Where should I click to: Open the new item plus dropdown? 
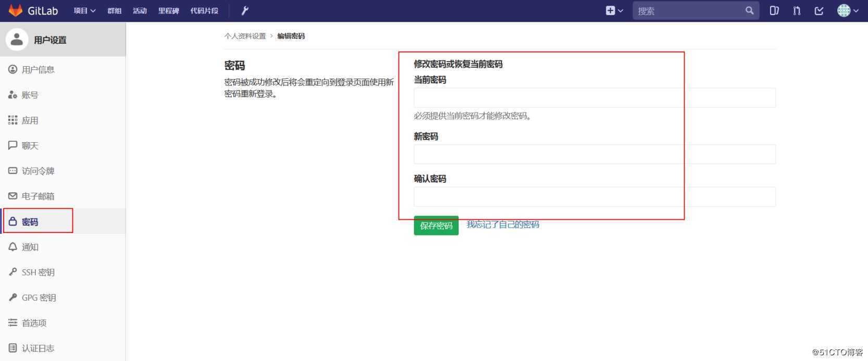pos(614,10)
